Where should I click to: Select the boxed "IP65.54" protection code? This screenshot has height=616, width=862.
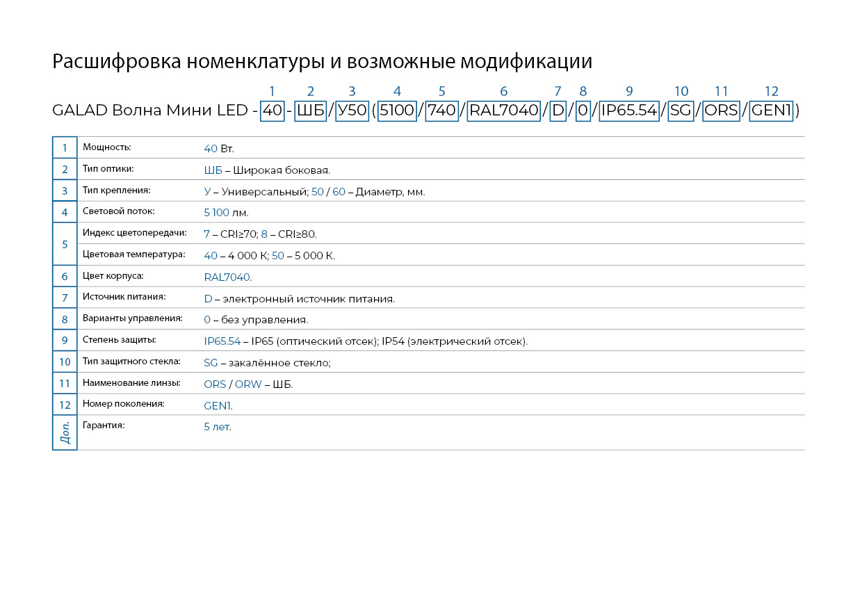tap(629, 111)
